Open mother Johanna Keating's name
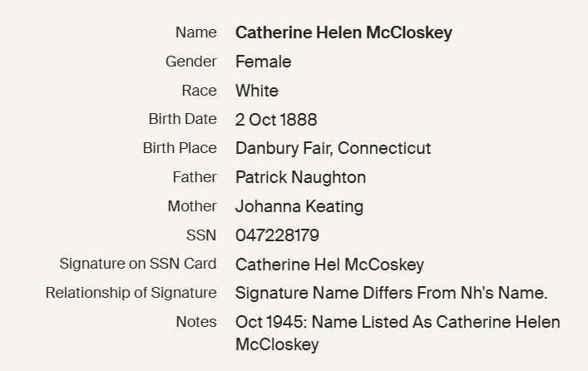 (x=299, y=206)
